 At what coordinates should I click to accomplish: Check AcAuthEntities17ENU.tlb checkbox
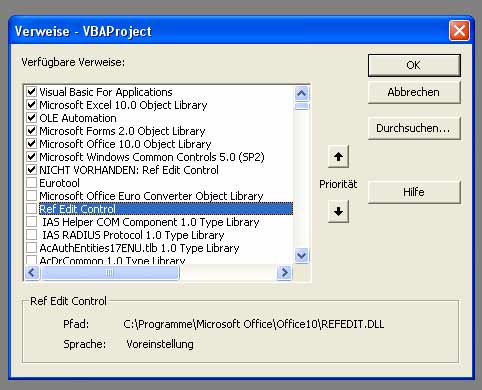(31, 248)
